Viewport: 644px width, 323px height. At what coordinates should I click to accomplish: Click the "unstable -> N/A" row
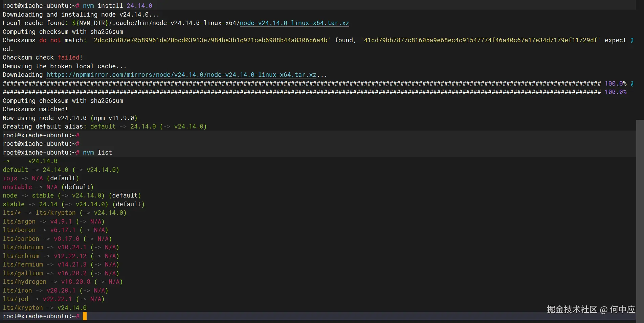tap(48, 187)
